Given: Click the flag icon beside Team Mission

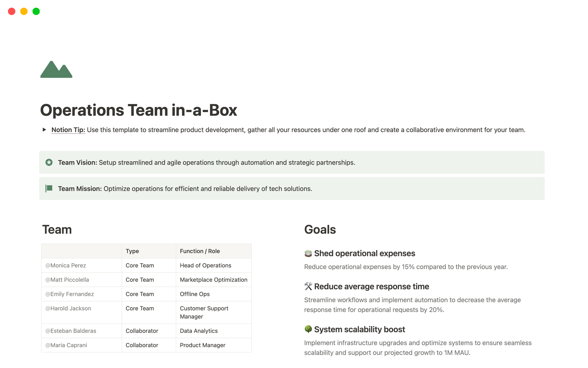Looking at the screenshot, I should [x=49, y=188].
